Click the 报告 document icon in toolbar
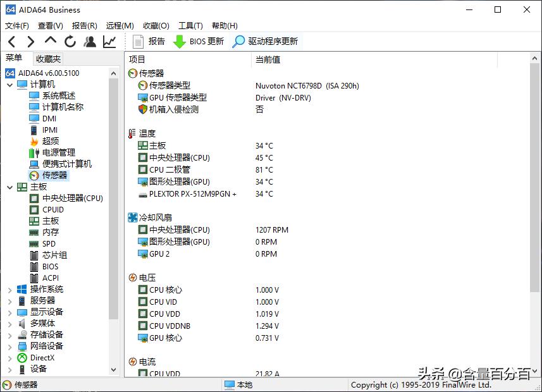 pos(139,42)
